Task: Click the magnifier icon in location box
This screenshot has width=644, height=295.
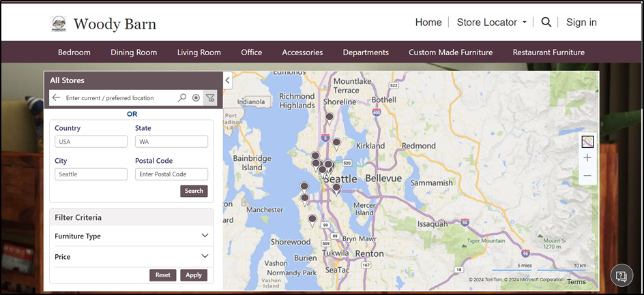Action: click(x=182, y=98)
